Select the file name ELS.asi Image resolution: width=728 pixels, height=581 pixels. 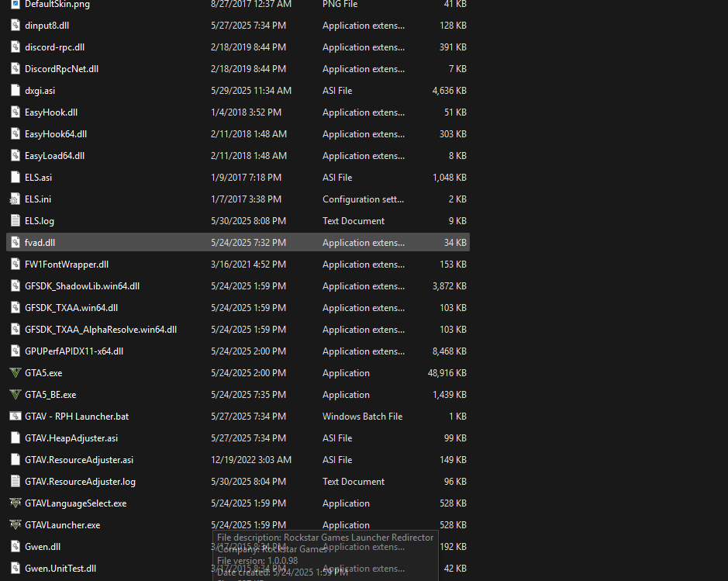click(x=39, y=178)
